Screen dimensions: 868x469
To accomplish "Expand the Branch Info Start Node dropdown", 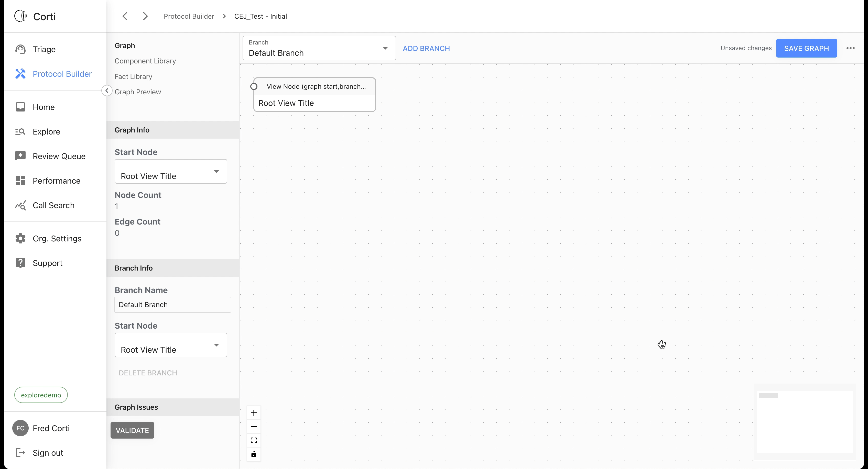I will coord(170,345).
